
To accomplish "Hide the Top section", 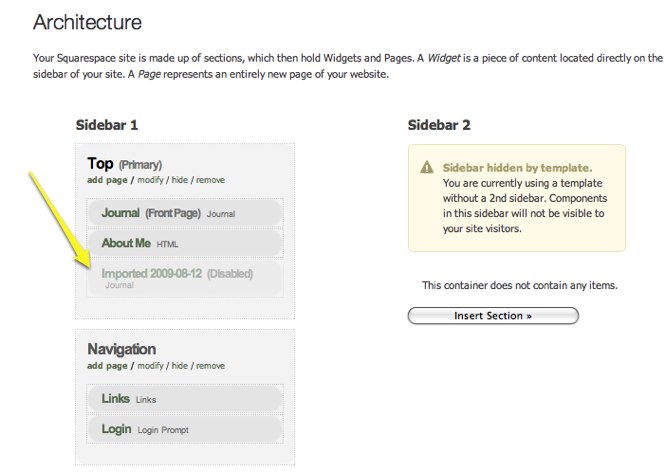I will tap(180, 180).
